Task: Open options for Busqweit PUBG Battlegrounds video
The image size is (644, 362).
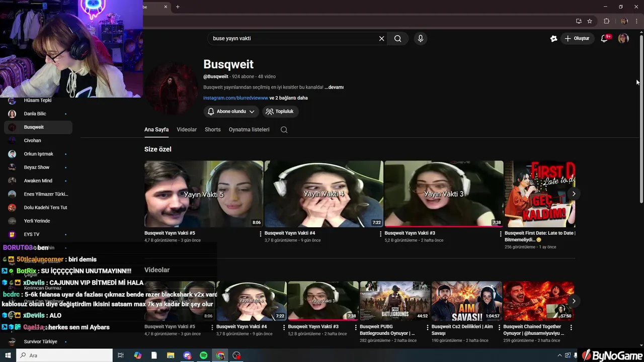Action: point(428,327)
